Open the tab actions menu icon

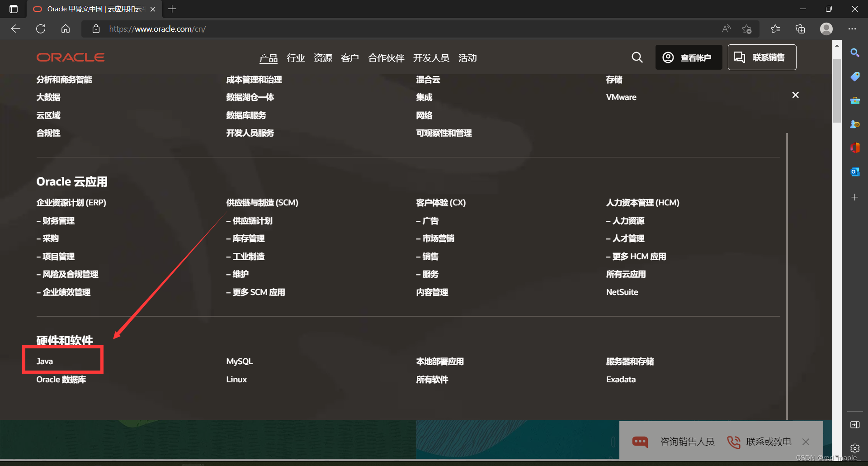point(14,9)
